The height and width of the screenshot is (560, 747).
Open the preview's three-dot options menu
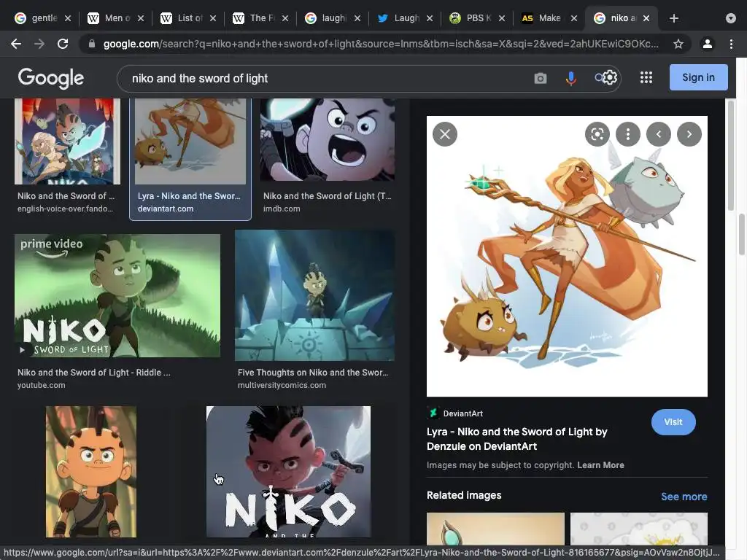628,134
